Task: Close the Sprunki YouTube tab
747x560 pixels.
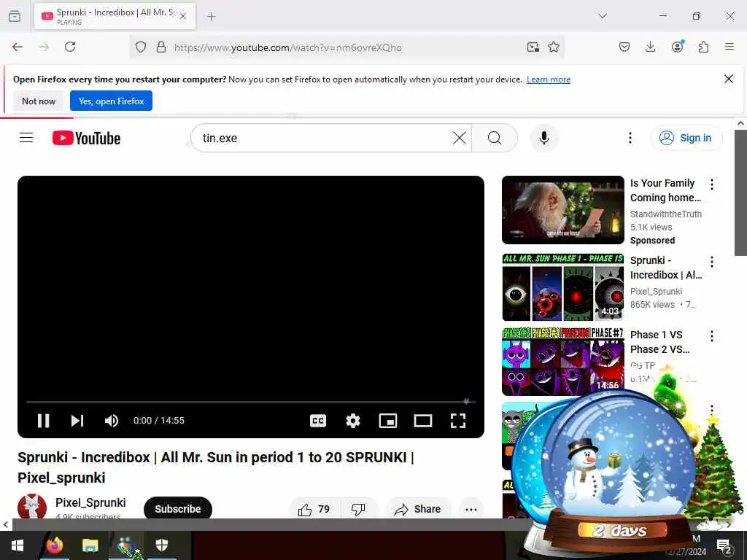Action: [x=183, y=16]
